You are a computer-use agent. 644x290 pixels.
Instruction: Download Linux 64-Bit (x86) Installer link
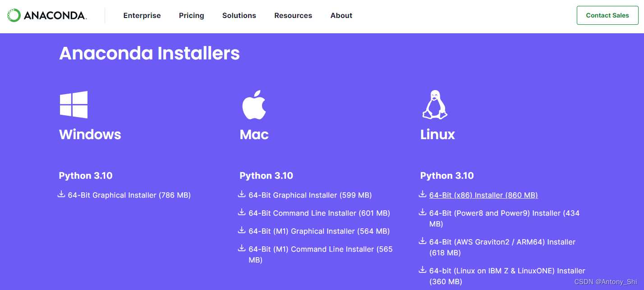(483, 195)
